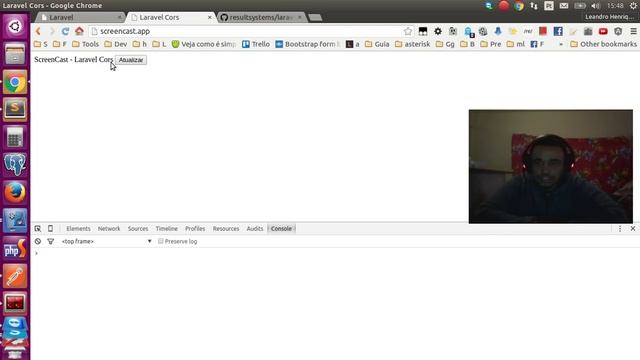Launch Sublime Text from the launcher
The image size is (640, 360).
[x=15, y=109]
